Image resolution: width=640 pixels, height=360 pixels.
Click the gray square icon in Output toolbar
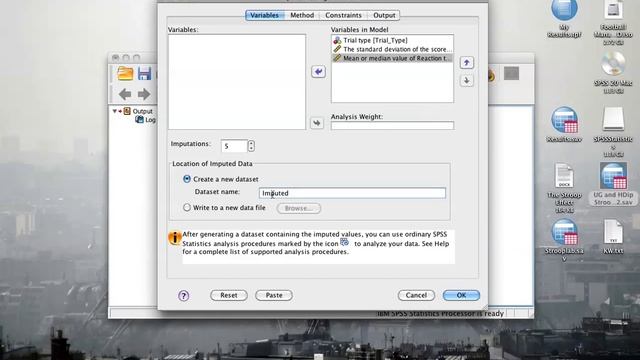coord(511,73)
